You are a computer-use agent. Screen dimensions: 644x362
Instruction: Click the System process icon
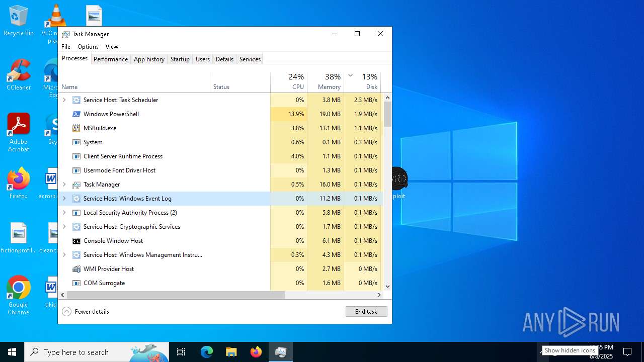(x=76, y=142)
